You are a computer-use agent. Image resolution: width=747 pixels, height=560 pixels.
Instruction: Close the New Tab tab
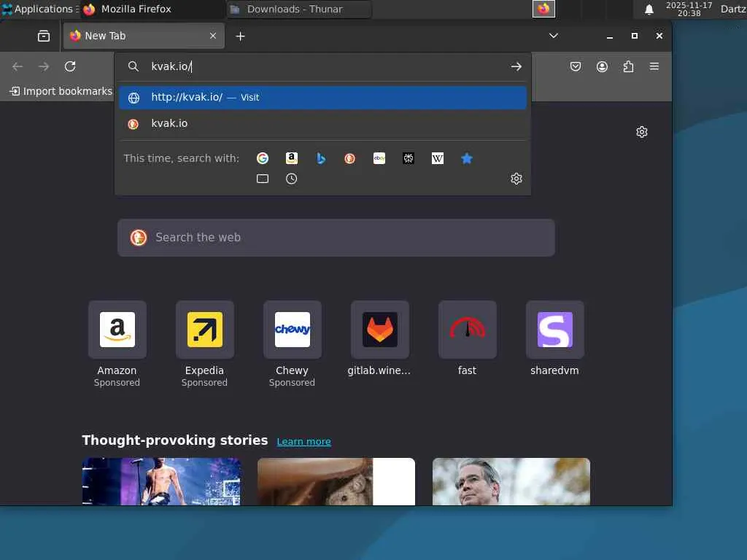pos(213,36)
